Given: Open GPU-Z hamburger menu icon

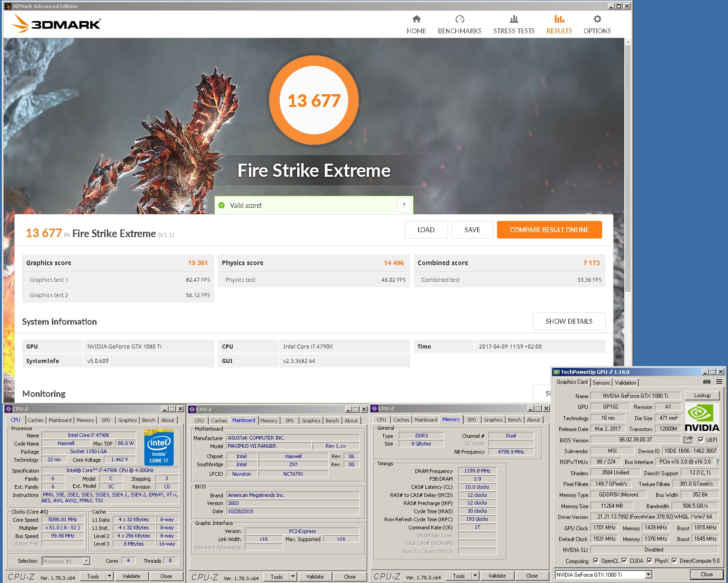Looking at the screenshot, I should point(719,382).
